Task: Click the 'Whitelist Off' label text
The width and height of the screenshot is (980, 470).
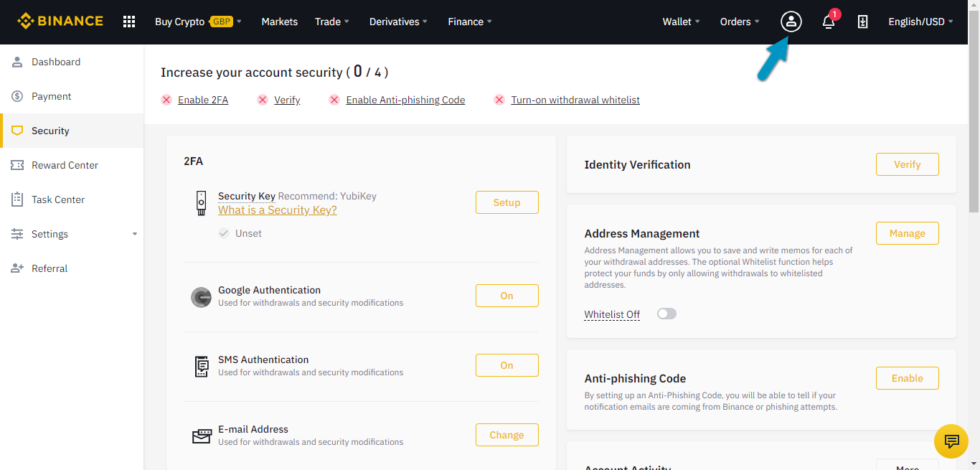Action: [612, 314]
